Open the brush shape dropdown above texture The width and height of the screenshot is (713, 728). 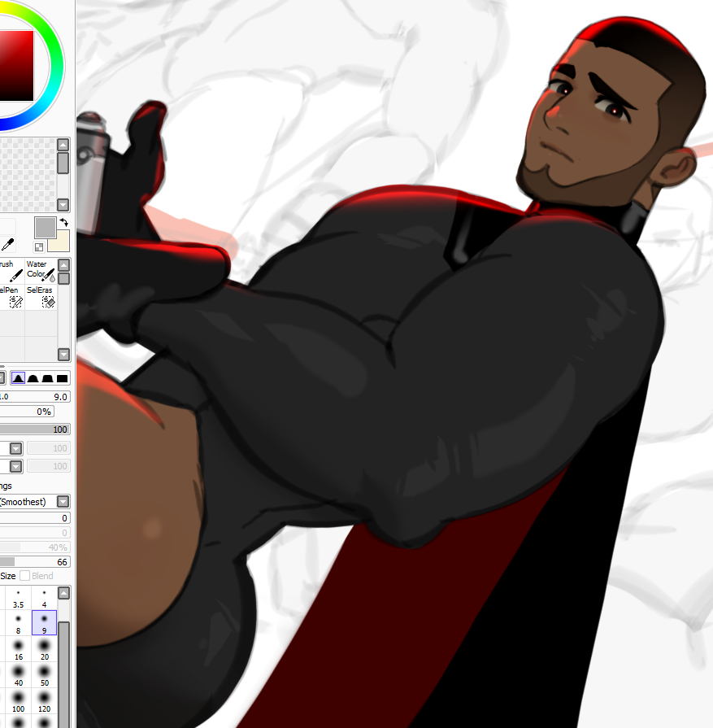tap(15, 448)
